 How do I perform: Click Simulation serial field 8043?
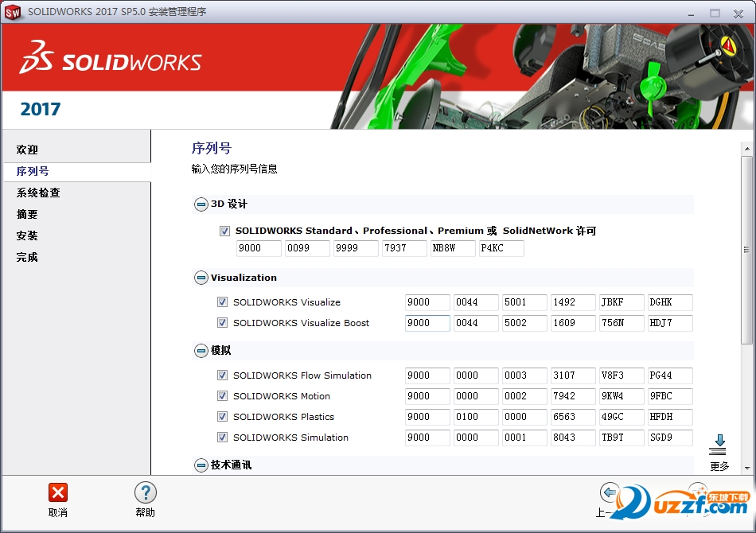click(573, 438)
